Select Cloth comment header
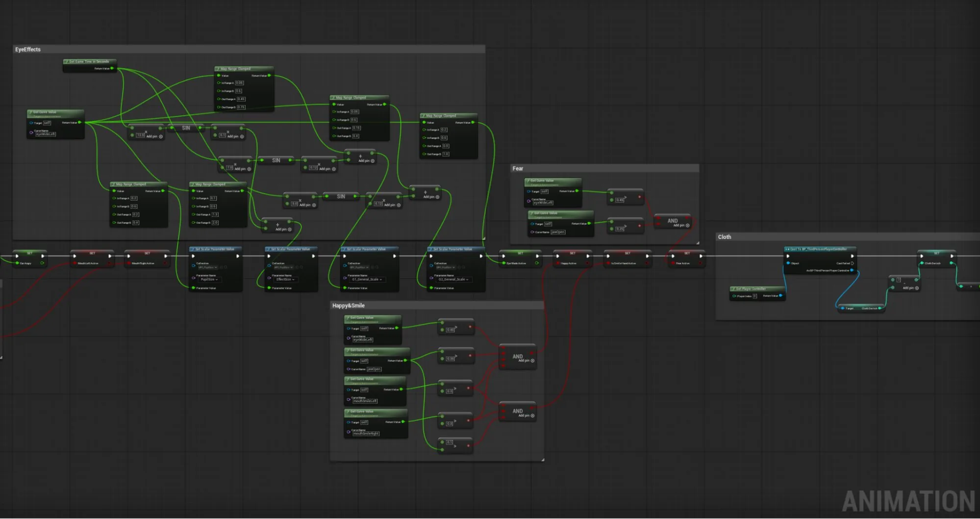Screen dimensions: 980x519 (x=848, y=237)
